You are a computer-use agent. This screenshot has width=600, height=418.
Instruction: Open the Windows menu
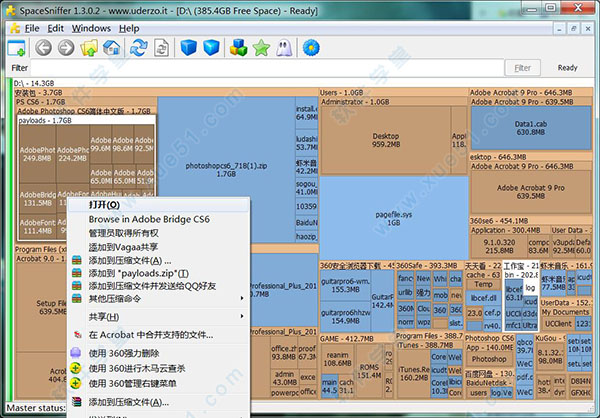[91, 28]
